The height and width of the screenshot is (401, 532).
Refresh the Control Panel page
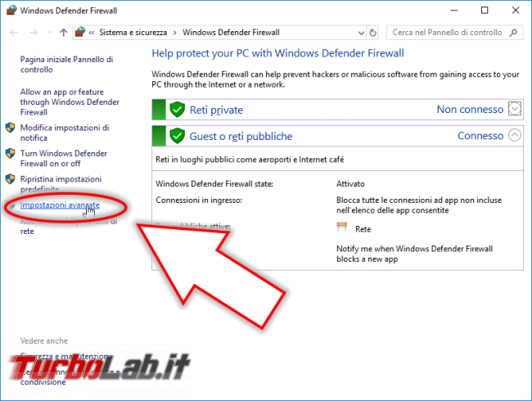click(x=372, y=33)
